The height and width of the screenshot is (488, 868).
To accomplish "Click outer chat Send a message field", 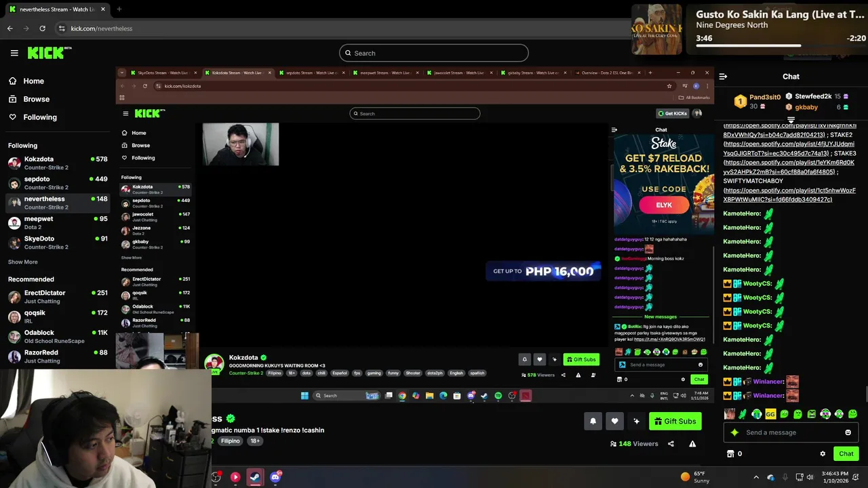I will [791, 432].
